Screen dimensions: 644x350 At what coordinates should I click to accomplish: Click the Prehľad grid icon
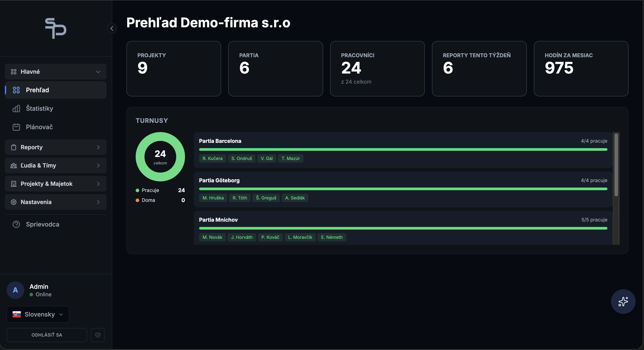tap(16, 90)
